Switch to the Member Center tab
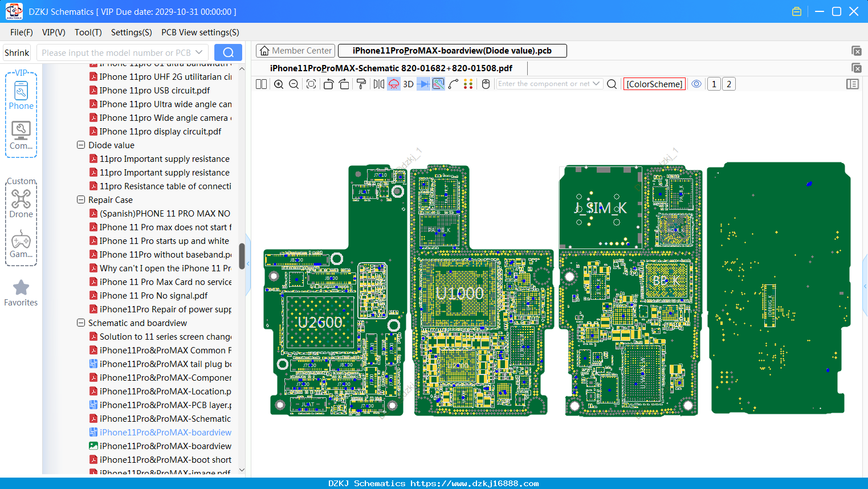The width and height of the screenshot is (868, 489). pyautogui.click(x=296, y=51)
